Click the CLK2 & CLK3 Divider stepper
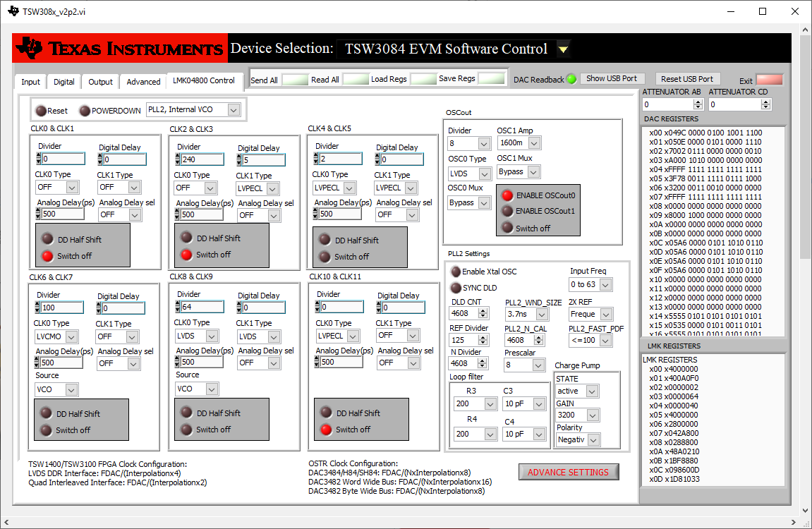Viewport: 812px width, 529px height. (x=178, y=159)
